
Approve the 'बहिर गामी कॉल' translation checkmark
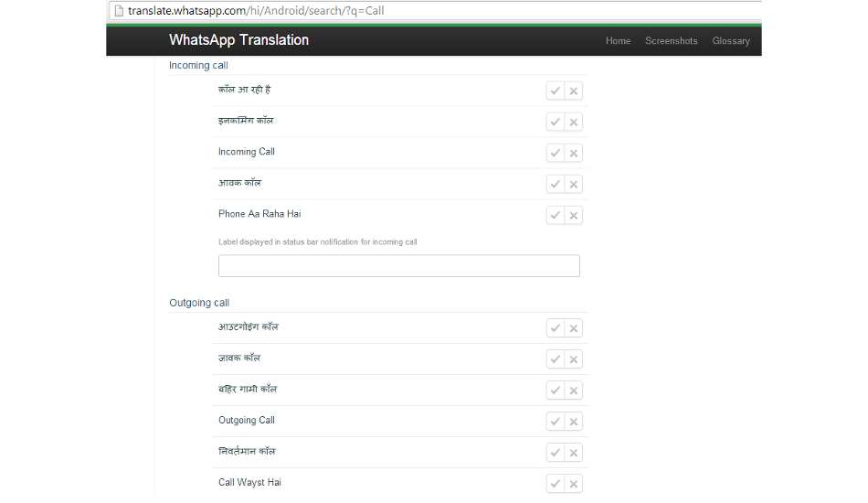556,390
